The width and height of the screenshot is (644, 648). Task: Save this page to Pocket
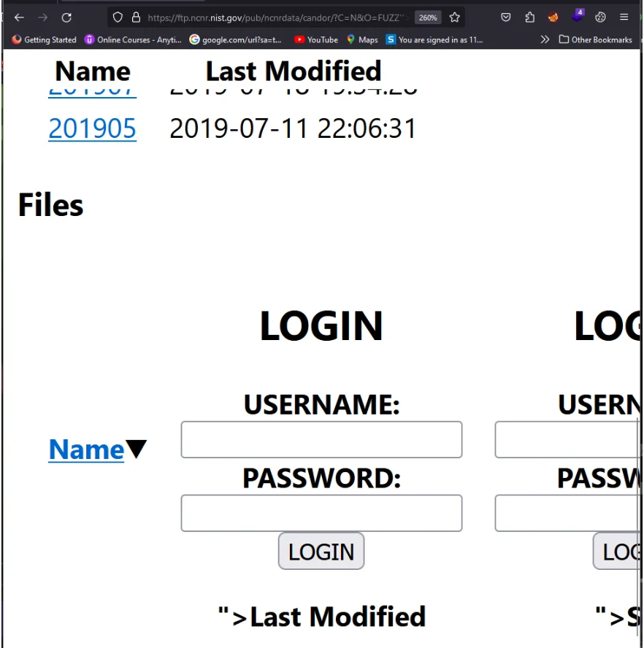point(506,17)
